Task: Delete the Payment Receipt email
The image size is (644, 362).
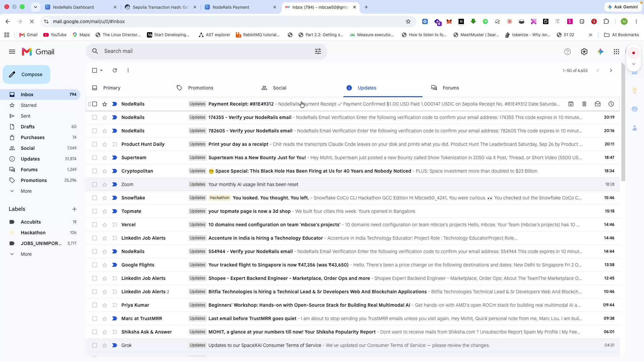Action: pyautogui.click(x=584, y=104)
